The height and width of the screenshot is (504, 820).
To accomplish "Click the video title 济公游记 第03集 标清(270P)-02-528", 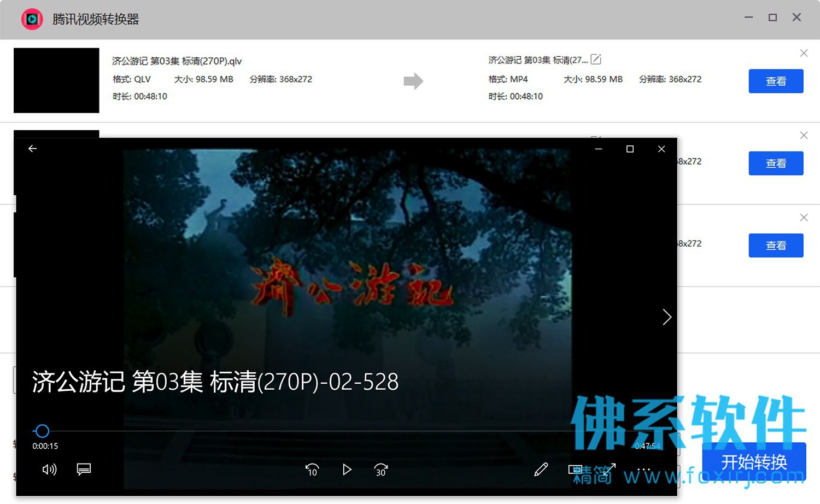I will click(x=215, y=382).
